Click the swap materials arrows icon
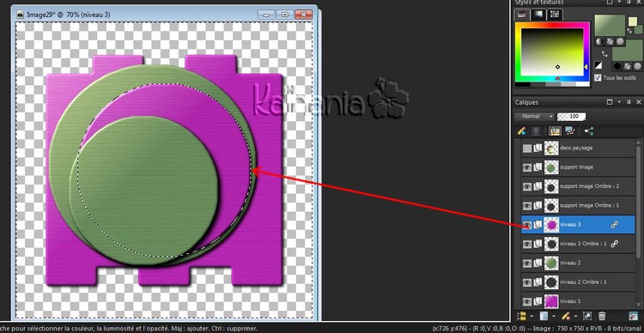 click(x=605, y=54)
